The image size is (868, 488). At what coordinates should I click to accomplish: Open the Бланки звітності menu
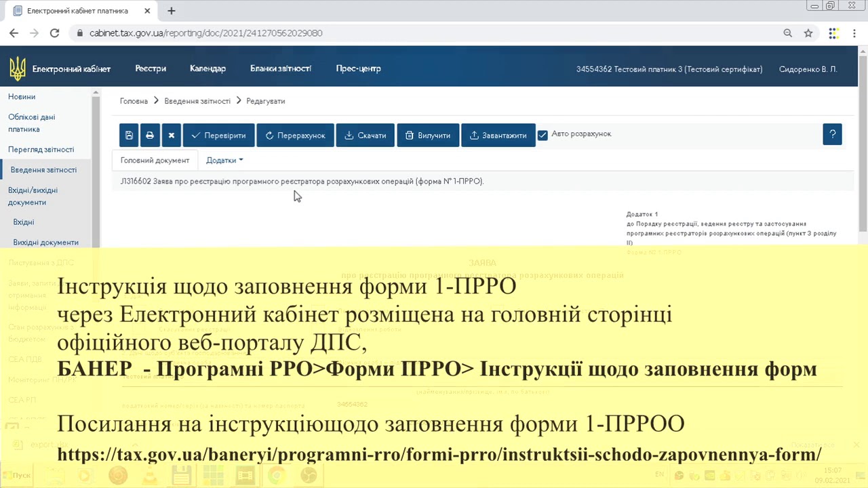coord(281,68)
